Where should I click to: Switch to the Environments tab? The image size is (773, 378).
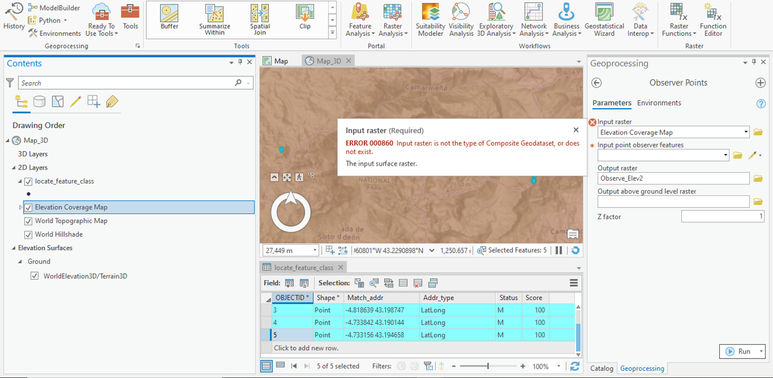click(x=659, y=103)
